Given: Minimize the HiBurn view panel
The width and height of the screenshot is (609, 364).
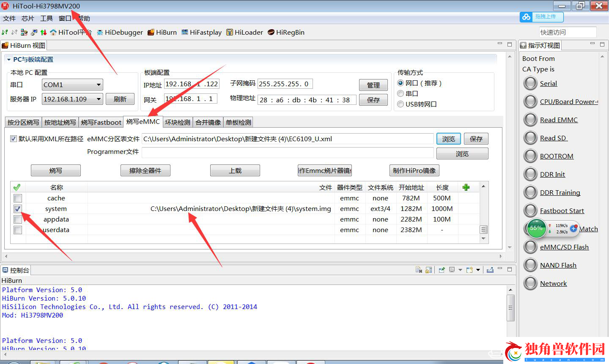Looking at the screenshot, I should pyautogui.click(x=499, y=44).
